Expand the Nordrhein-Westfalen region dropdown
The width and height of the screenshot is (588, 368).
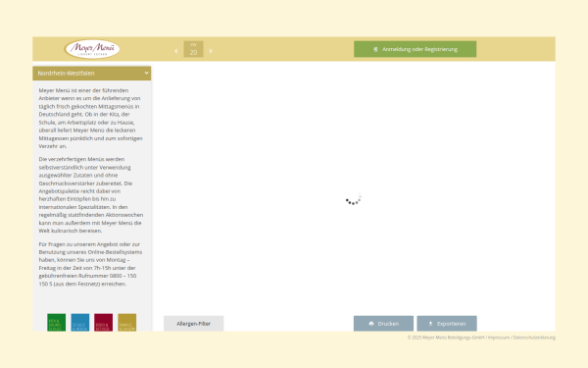point(92,74)
